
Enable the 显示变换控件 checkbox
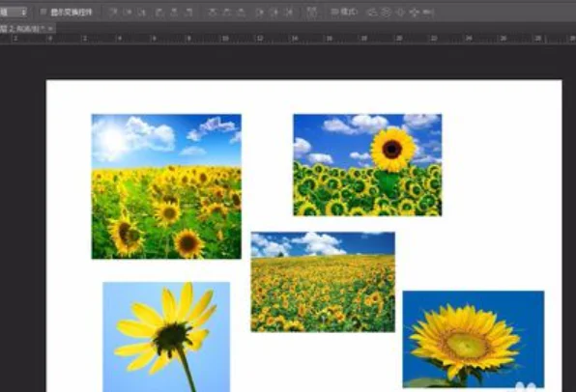coord(43,13)
